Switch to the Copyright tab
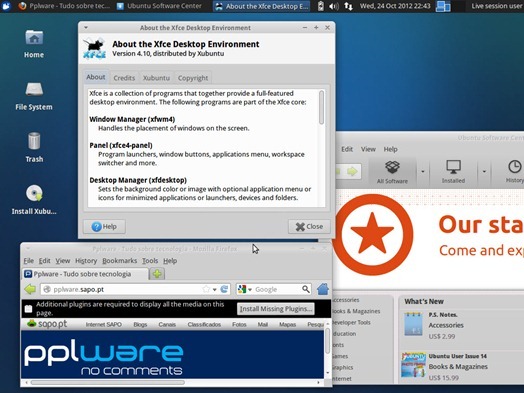 (x=193, y=78)
